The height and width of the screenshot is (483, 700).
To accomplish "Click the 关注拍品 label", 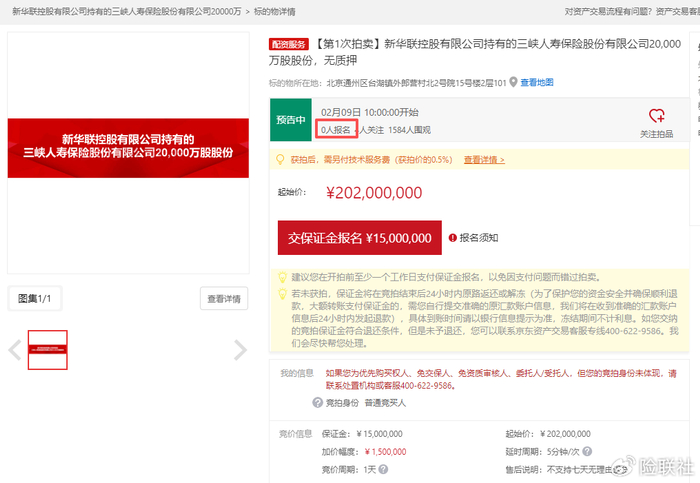I will pos(656,134).
